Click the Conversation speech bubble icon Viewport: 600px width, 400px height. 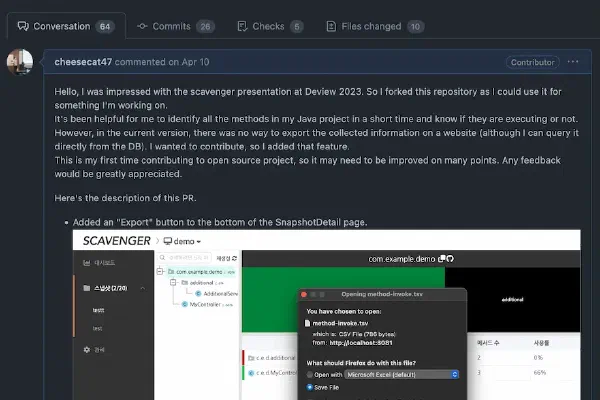[x=23, y=26]
